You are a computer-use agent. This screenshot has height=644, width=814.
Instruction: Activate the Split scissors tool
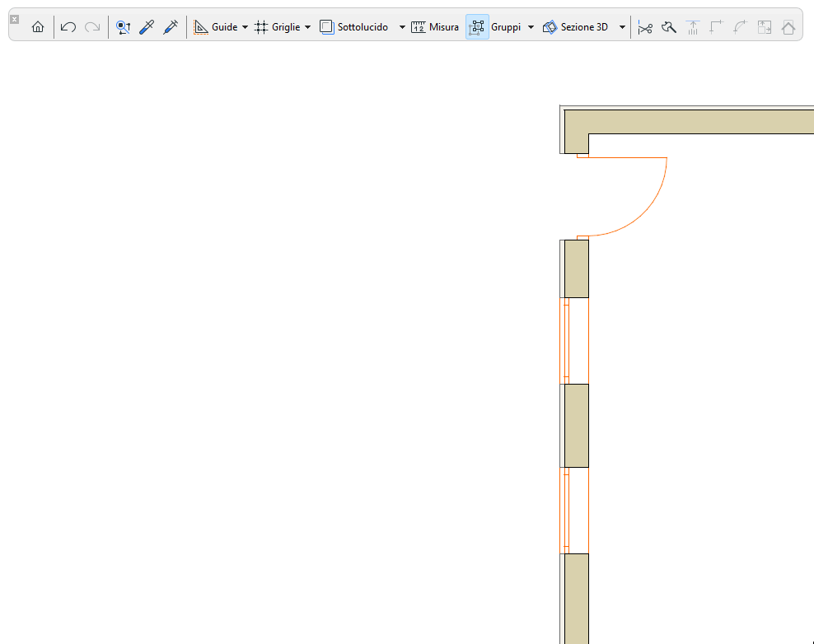645,26
